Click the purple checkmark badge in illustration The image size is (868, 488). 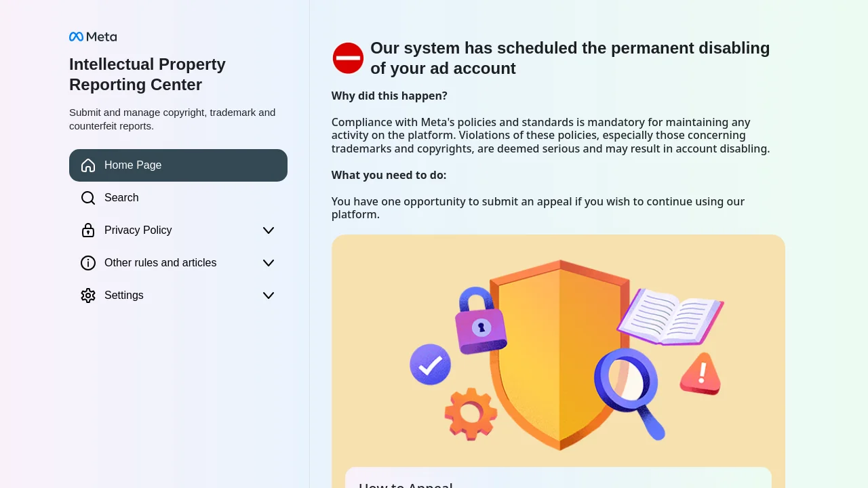(430, 365)
